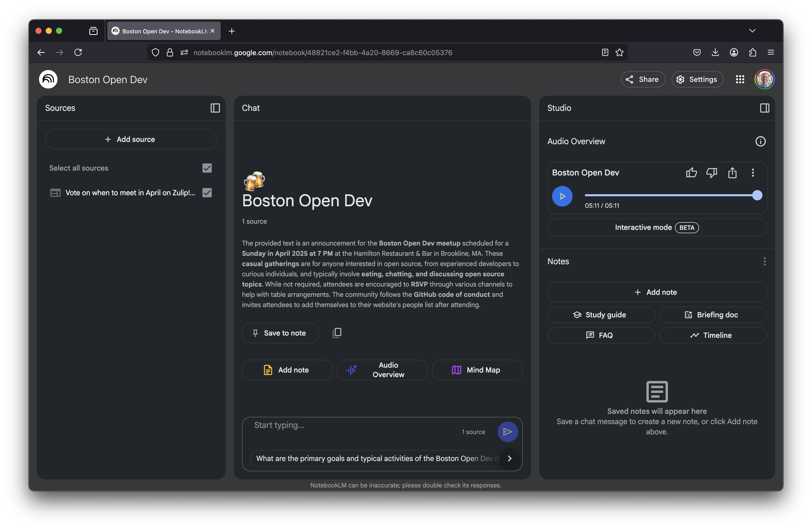Share the audio overview via export icon
The height and width of the screenshot is (529, 812).
pyautogui.click(x=732, y=173)
